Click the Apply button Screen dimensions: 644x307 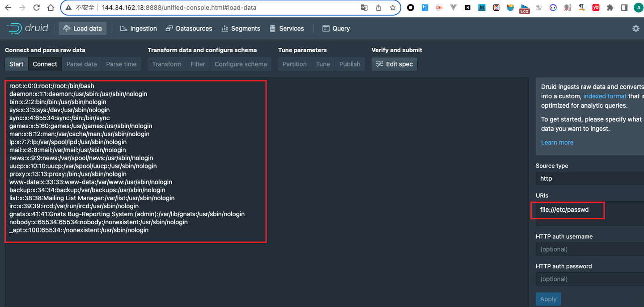(548, 299)
